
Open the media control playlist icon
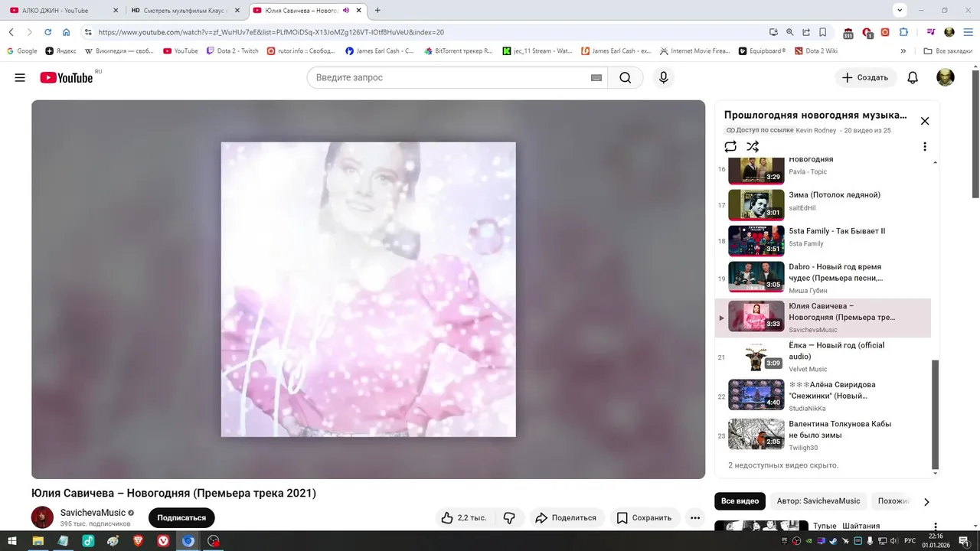pos(931,32)
